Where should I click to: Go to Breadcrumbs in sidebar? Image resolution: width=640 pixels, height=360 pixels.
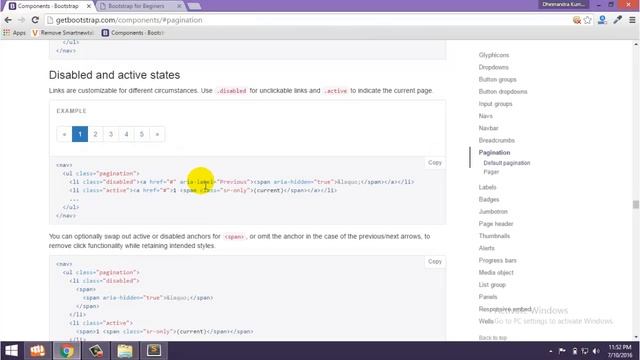coord(497,140)
